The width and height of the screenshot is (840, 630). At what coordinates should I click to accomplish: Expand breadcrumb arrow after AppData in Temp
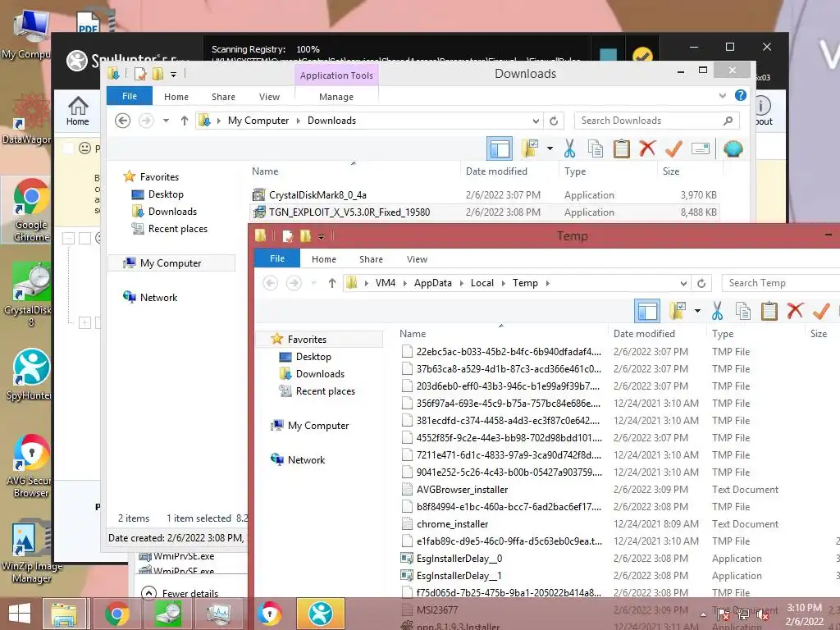[461, 283]
